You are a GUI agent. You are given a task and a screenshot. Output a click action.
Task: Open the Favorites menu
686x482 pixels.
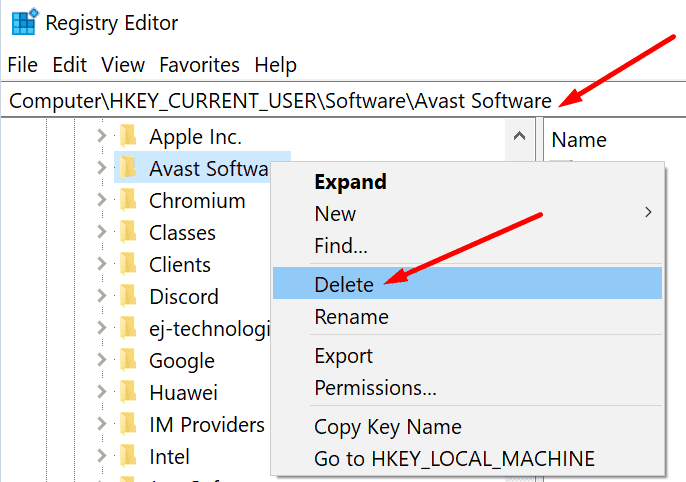coord(199,65)
